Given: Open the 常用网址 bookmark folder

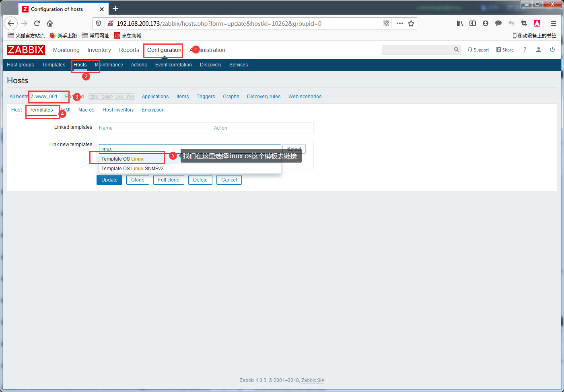Looking at the screenshot, I should (95, 35).
